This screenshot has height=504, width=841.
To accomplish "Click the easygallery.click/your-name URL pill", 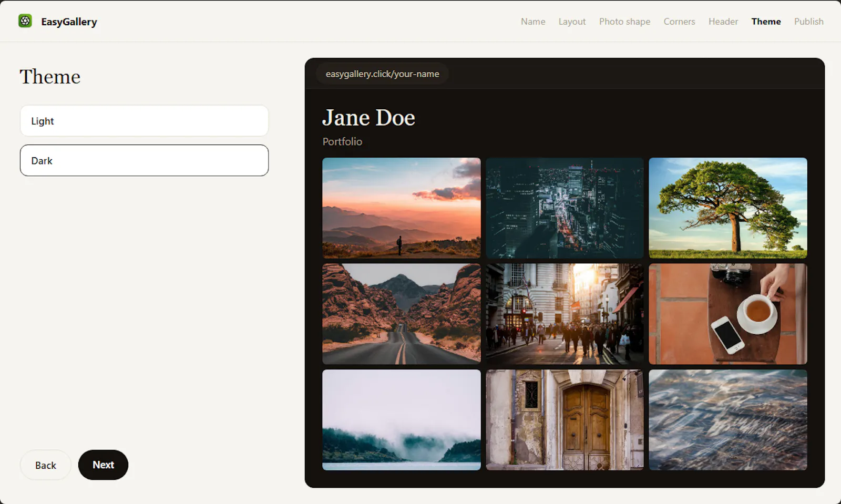I will [382, 74].
